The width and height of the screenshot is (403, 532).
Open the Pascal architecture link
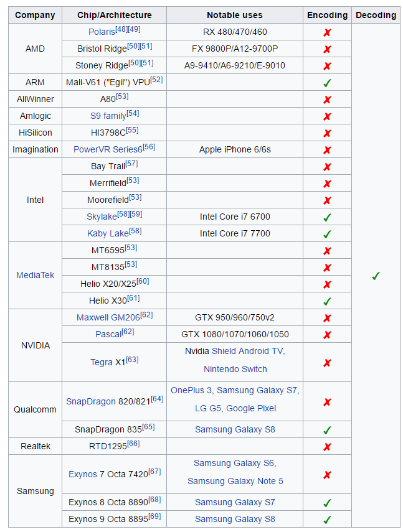(108, 335)
